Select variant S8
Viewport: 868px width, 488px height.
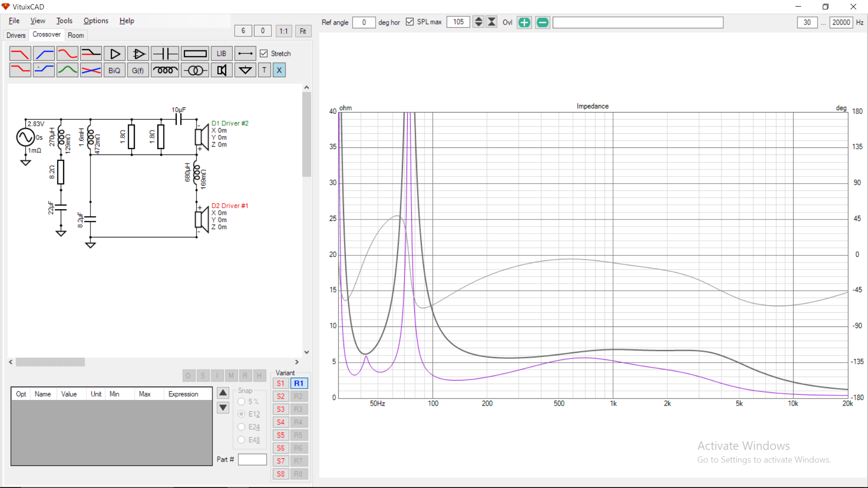[x=281, y=474]
